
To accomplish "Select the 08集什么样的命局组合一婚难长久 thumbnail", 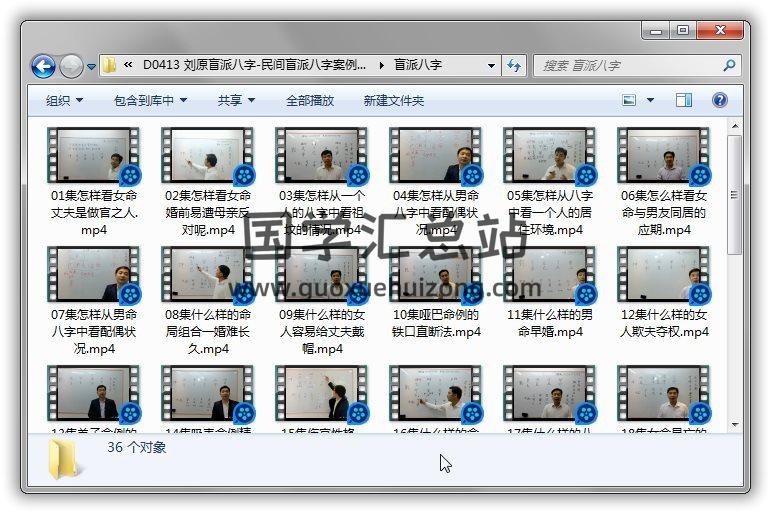I will (x=208, y=274).
